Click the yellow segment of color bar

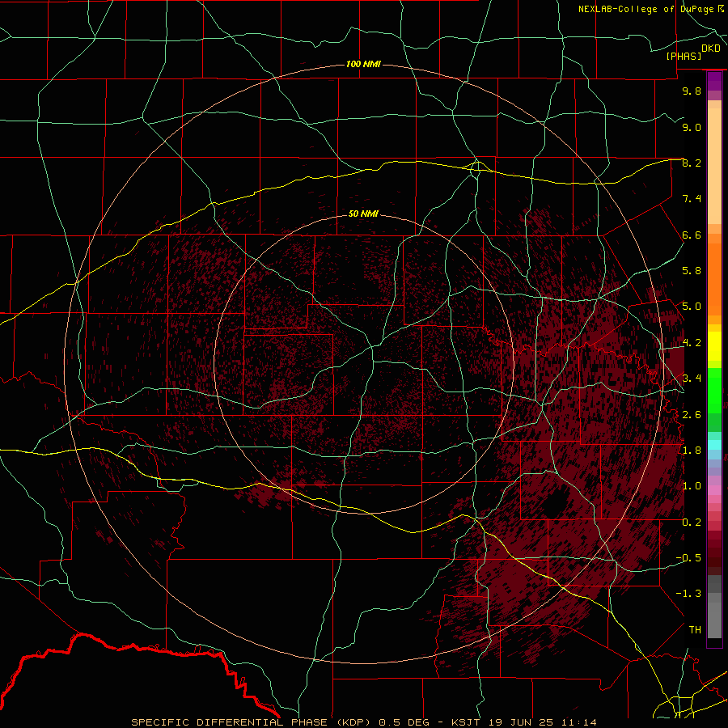coord(714,346)
